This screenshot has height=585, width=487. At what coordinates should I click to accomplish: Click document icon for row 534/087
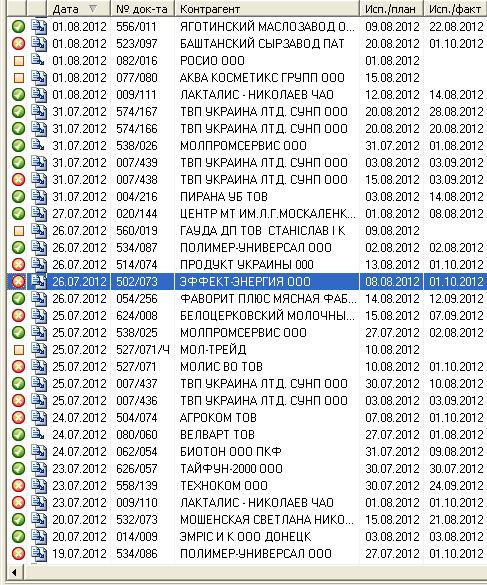click(39, 248)
